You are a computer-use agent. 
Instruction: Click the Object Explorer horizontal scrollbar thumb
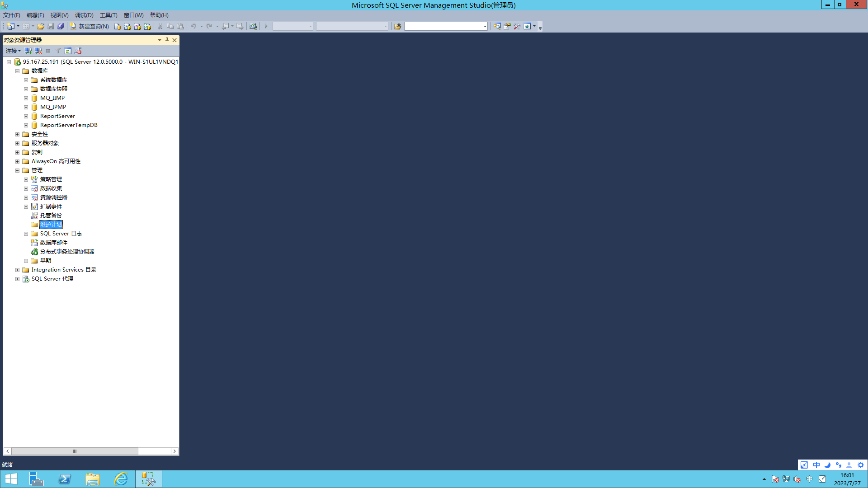75,451
